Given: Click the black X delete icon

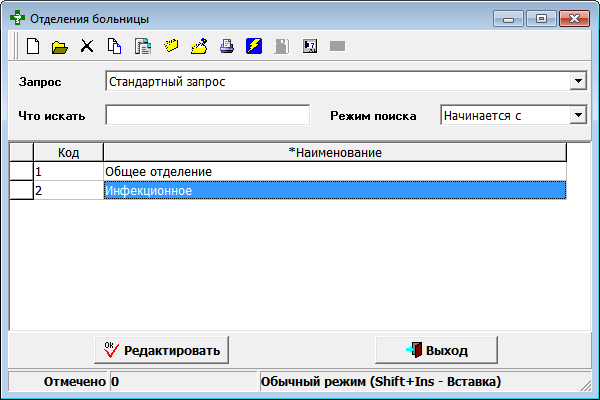Looking at the screenshot, I should pyautogui.click(x=87, y=46).
